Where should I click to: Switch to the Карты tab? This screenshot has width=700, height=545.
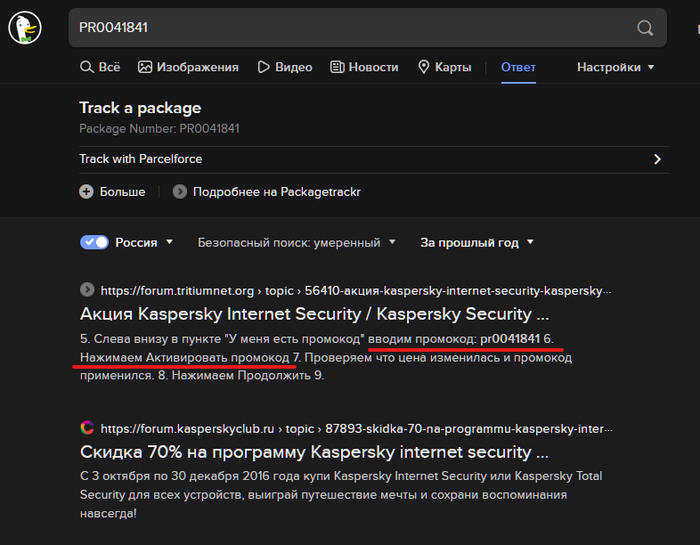coord(445,67)
